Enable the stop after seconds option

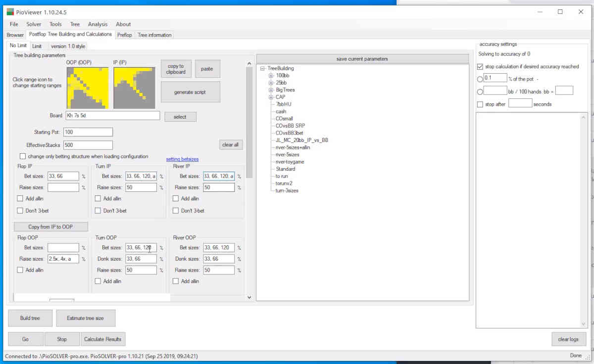(480, 104)
